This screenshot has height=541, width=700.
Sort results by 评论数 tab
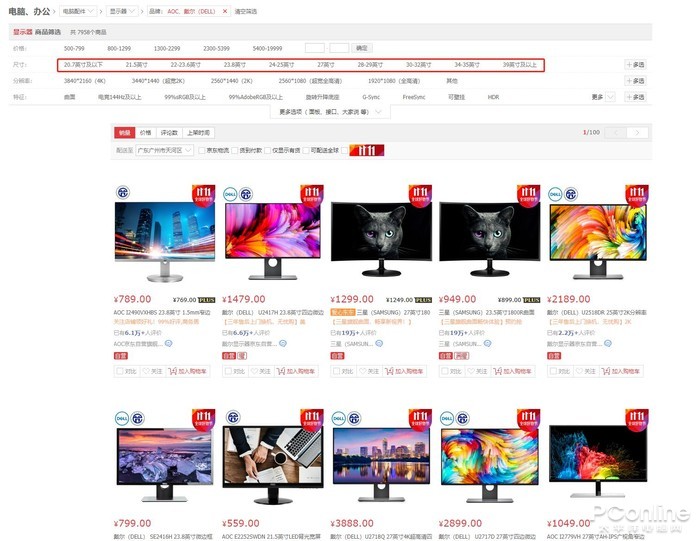click(x=169, y=133)
